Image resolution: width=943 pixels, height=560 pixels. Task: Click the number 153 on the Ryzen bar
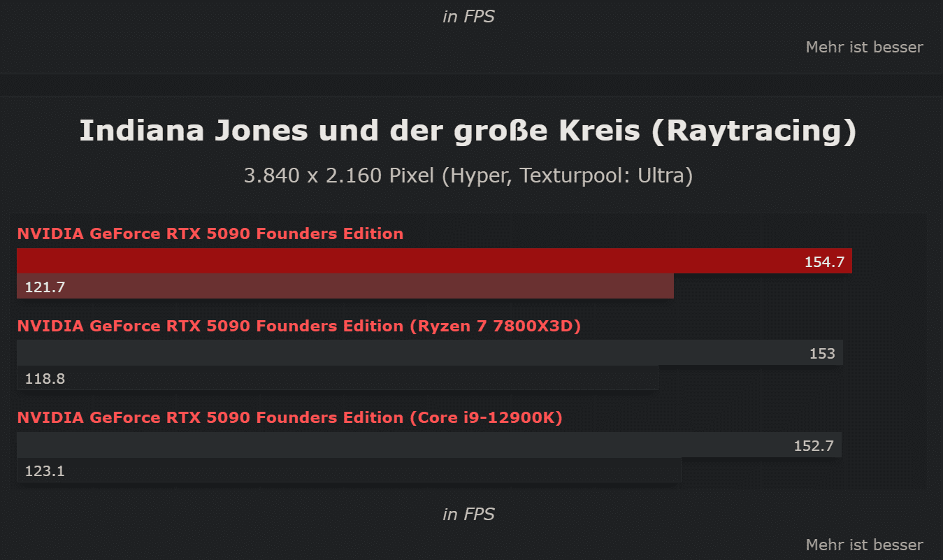click(x=822, y=354)
